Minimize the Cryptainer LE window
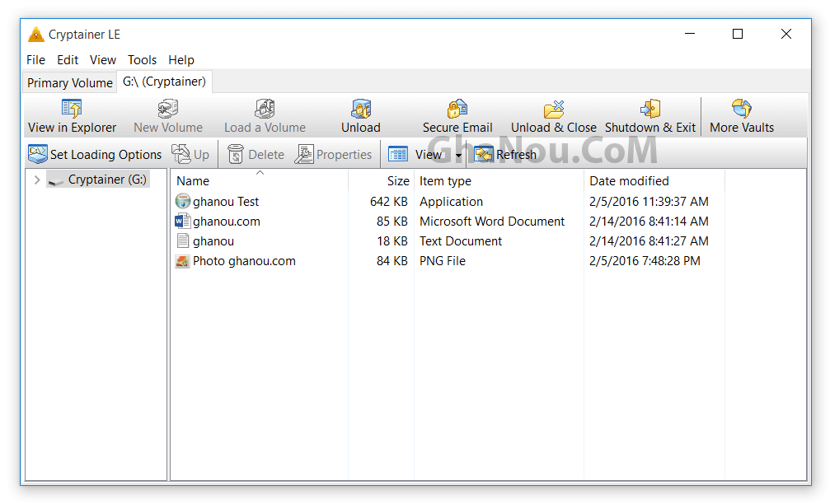This screenshot has width=830, height=504. (689, 34)
